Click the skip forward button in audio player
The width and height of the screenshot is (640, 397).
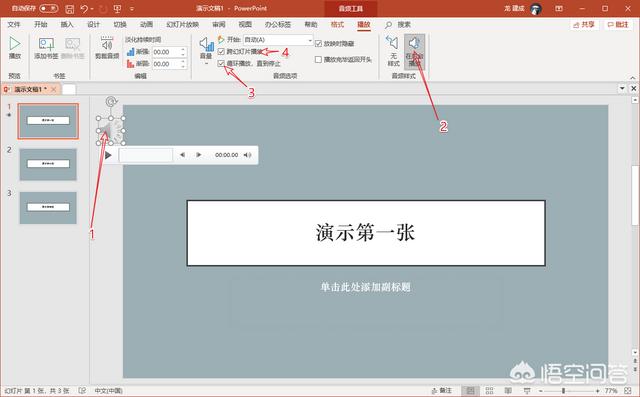click(198, 155)
